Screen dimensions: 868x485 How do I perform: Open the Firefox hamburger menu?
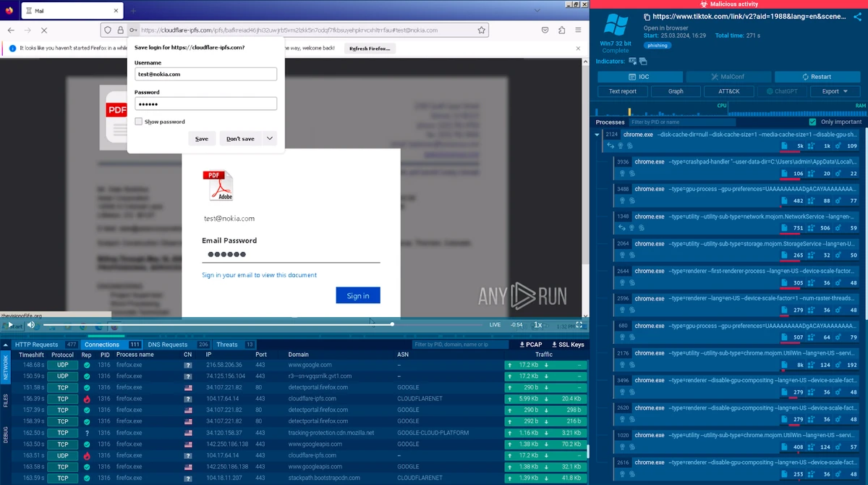[x=578, y=30]
